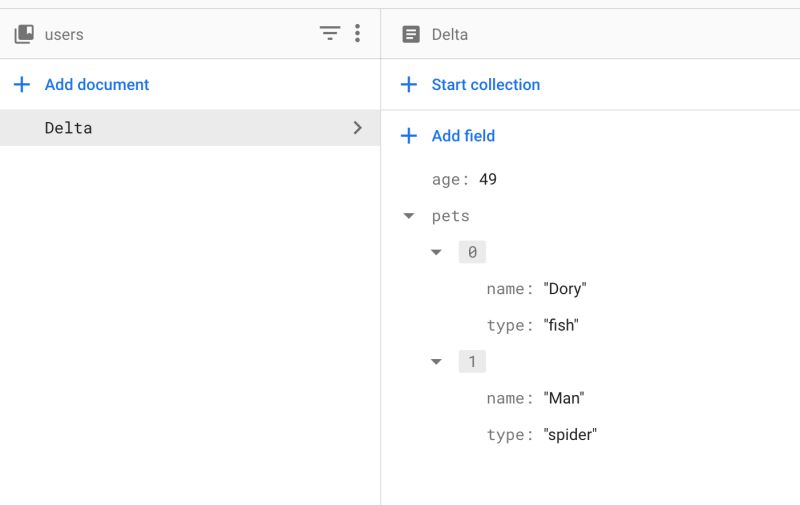Click the users collection title text
The width and height of the screenshot is (800, 505).
64,35
